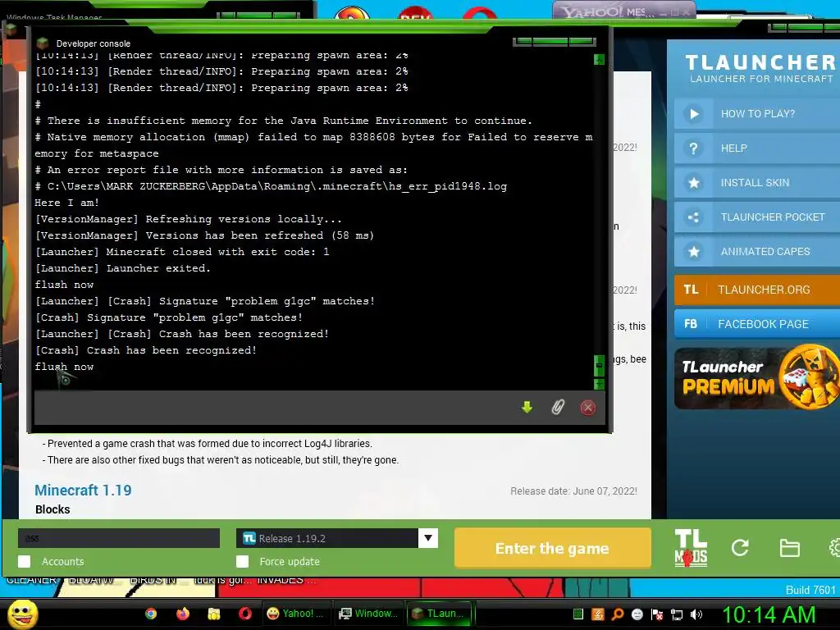Click the volume speaker tray icon
The width and height of the screenshot is (840, 630).
(696, 614)
